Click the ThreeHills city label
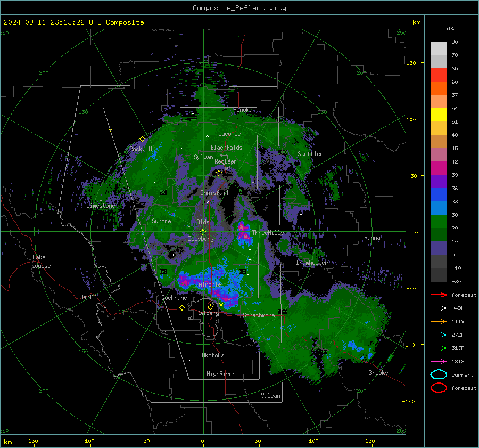Viewport: 479px width, 448px height. click(x=268, y=233)
